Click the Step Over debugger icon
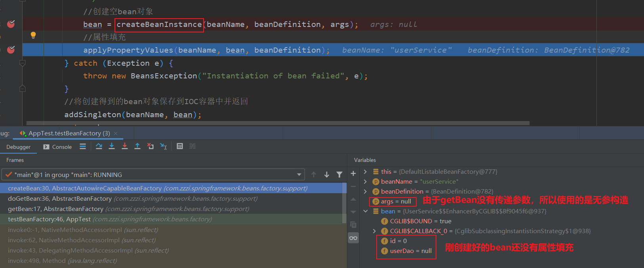Screen dimensions: 644x268 click(99, 146)
